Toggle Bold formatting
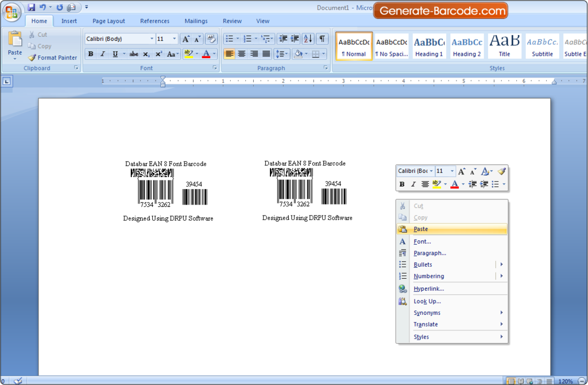588x385 pixels. (x=90, y=53)
